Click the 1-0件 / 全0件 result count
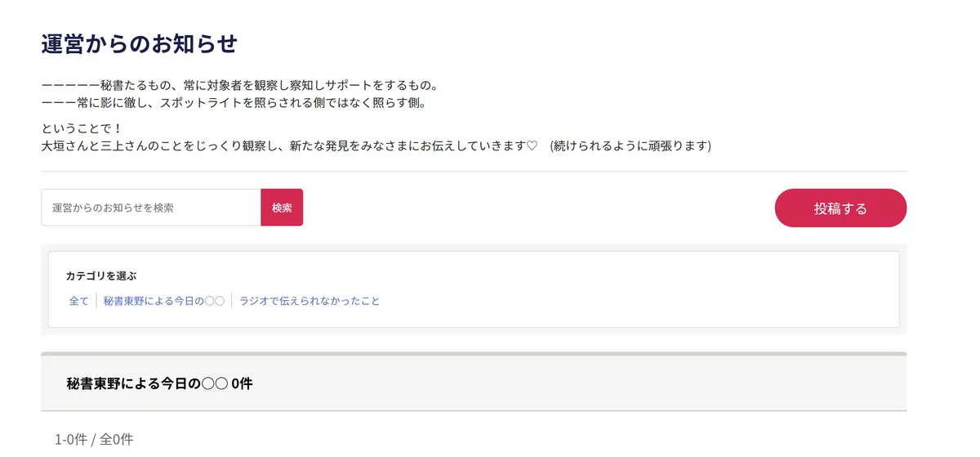Screen dimensions: 980x457 (x=94, y=439)
